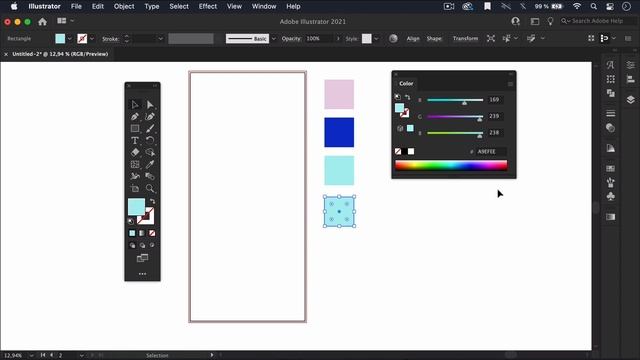
Task: Select the Shape Builder tool
Action: (x=150, y=152)
